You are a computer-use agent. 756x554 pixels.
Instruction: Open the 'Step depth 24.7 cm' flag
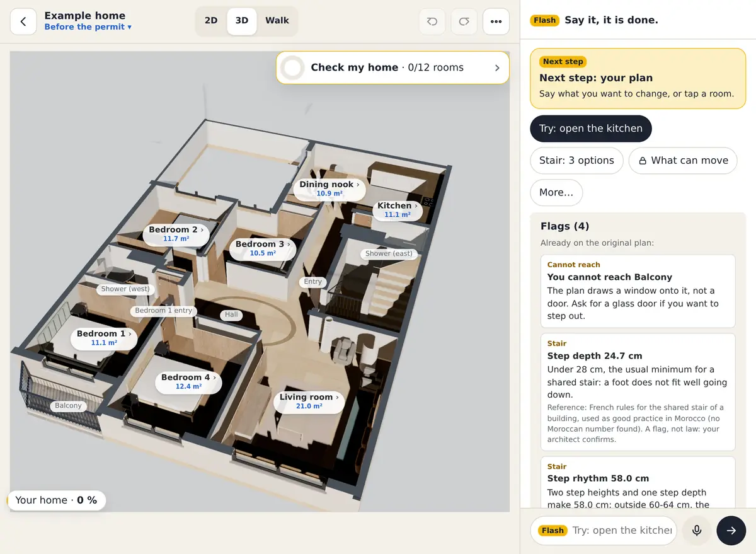click(x=638, y=392)
